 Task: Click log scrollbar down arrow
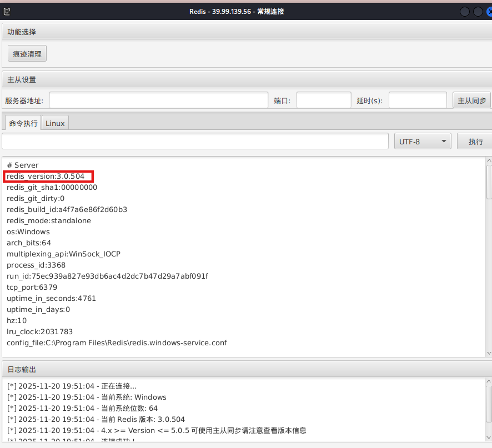[489, 437]
